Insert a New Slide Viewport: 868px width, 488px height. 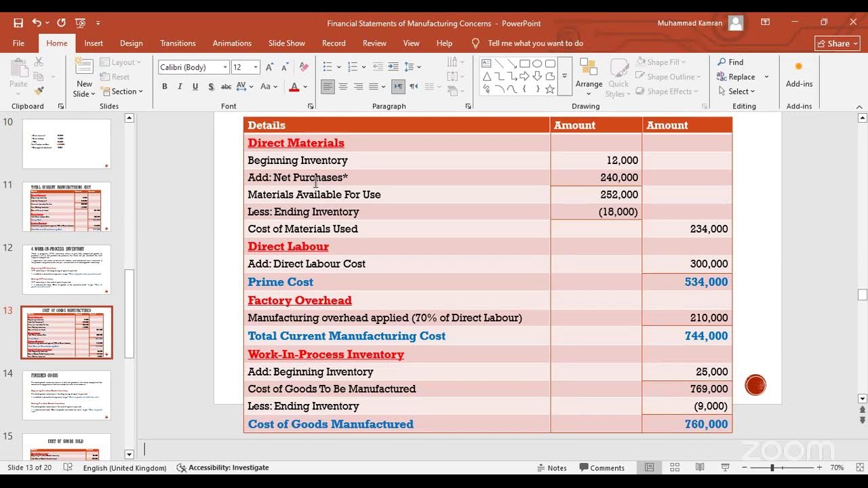coord(84,77)
